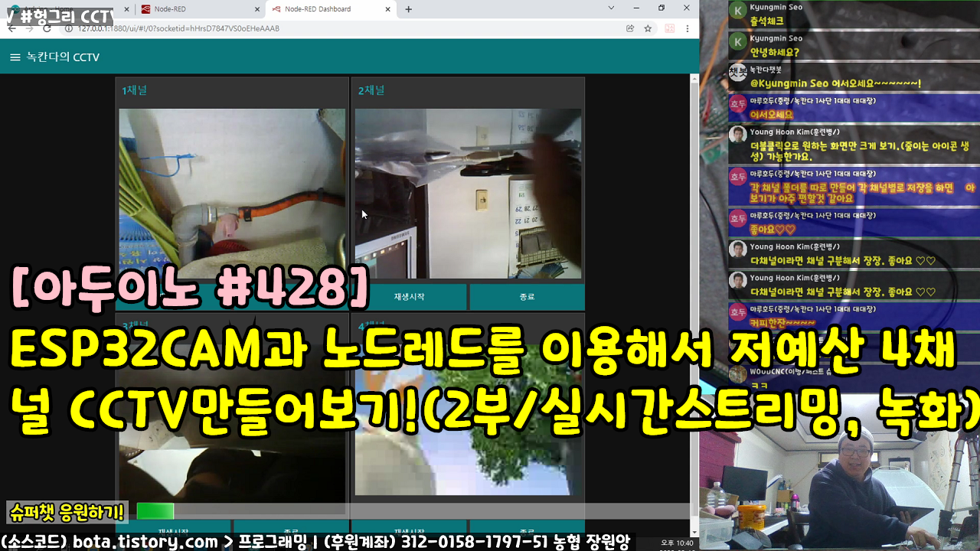Restore the browser window
Image resolution: width=980 pixels, height=551 pixels.
pos(661,8)
